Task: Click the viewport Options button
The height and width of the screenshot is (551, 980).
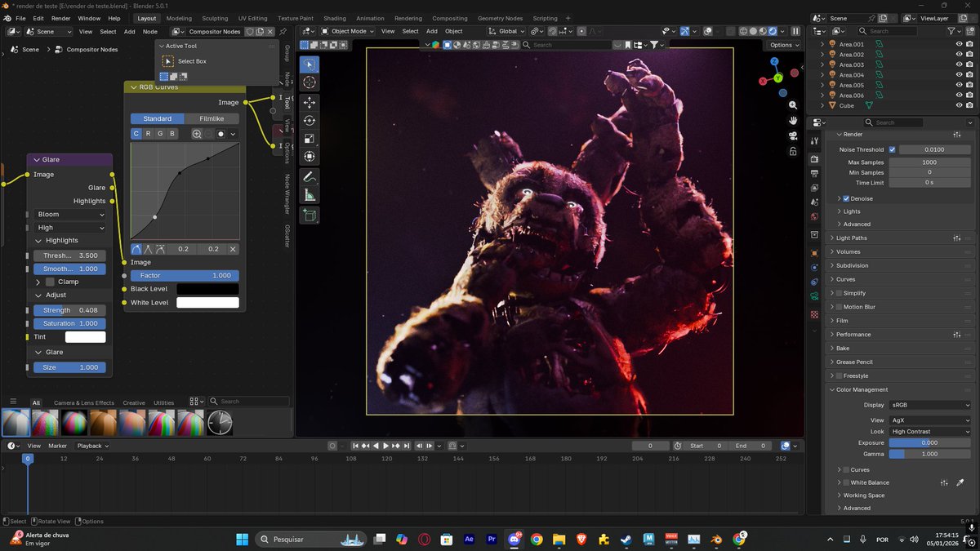Action: point(783,45)
